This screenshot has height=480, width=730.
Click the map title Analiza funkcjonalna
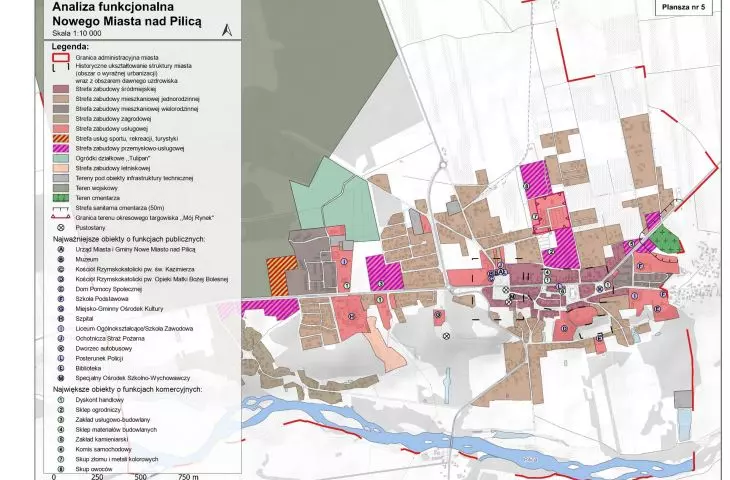point(113,7)
